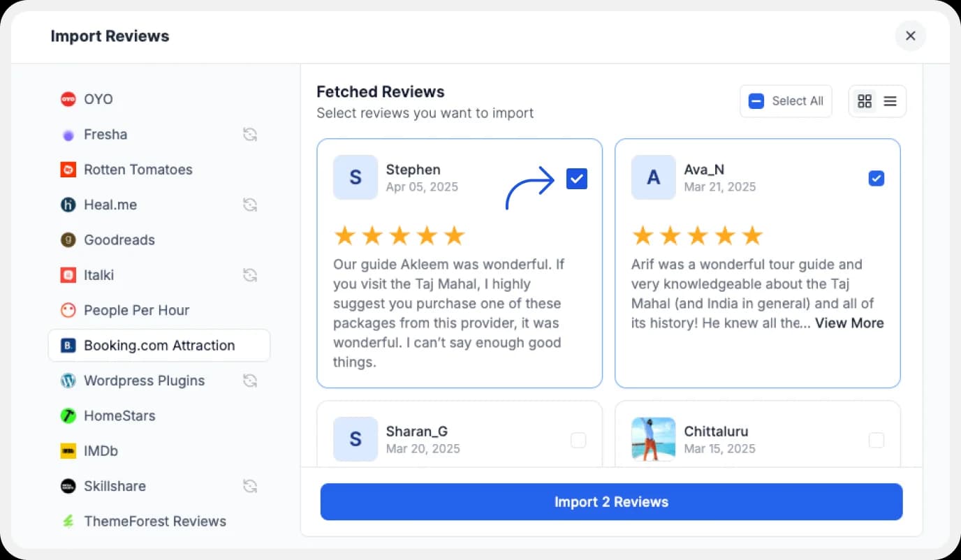The image size is (961, 560).
Task: Select the OYO review source icon
Action: click(68, 98)
